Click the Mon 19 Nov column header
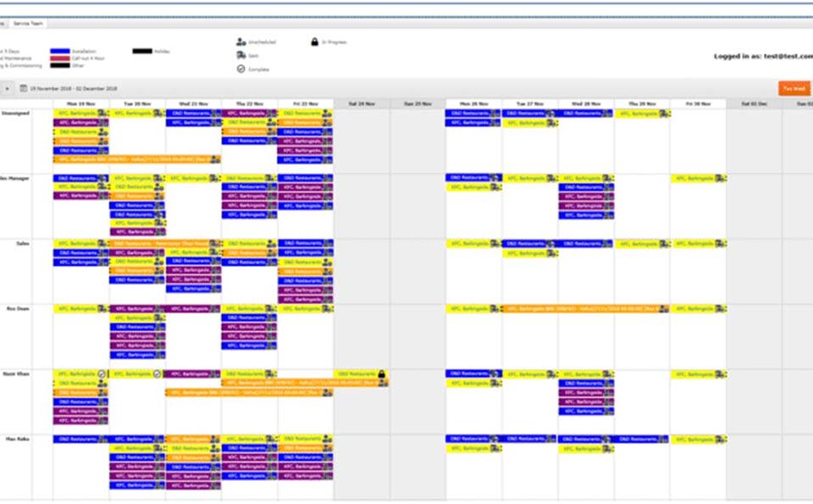 81,104
